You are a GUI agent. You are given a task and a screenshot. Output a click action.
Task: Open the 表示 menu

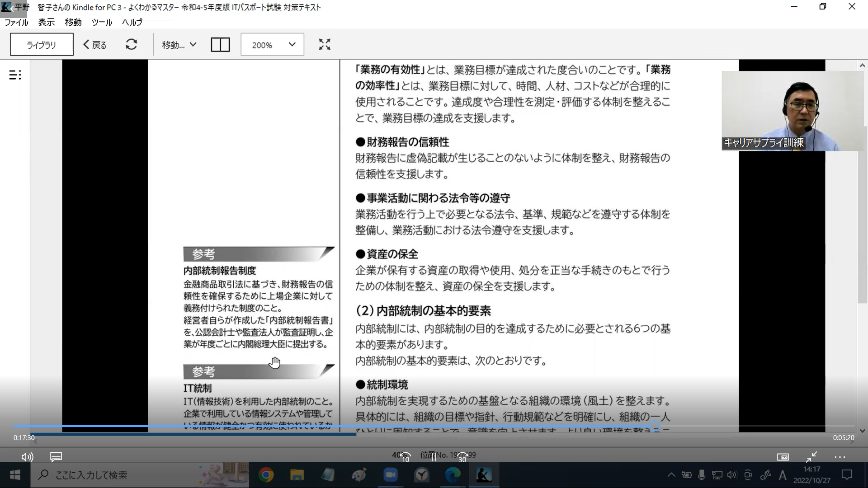pyautogui.click(x=46, y=22)
